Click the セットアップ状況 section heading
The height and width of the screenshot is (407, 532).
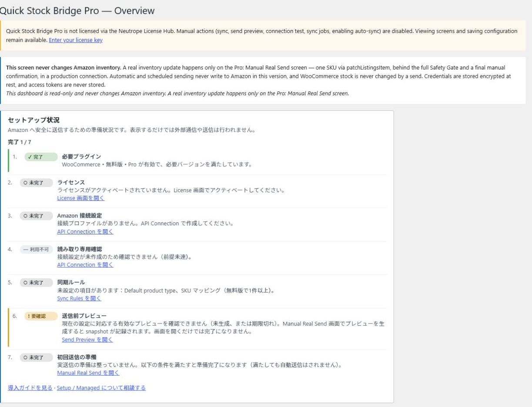click(33, 120)
